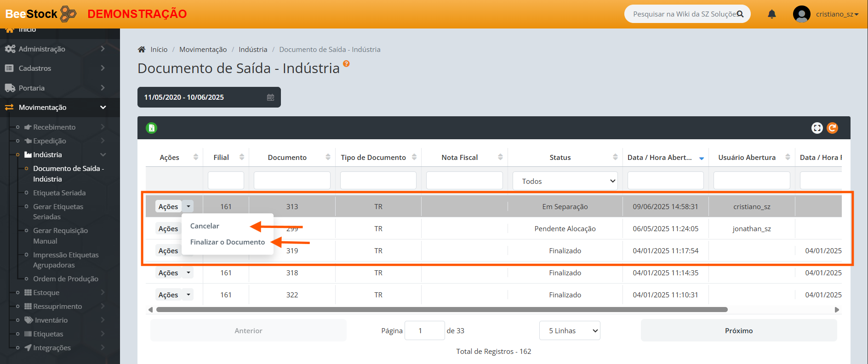The width and height of the screenshot is (868, 364).
Task: Click the calendar icon in date range
Action: coord(270,97)
